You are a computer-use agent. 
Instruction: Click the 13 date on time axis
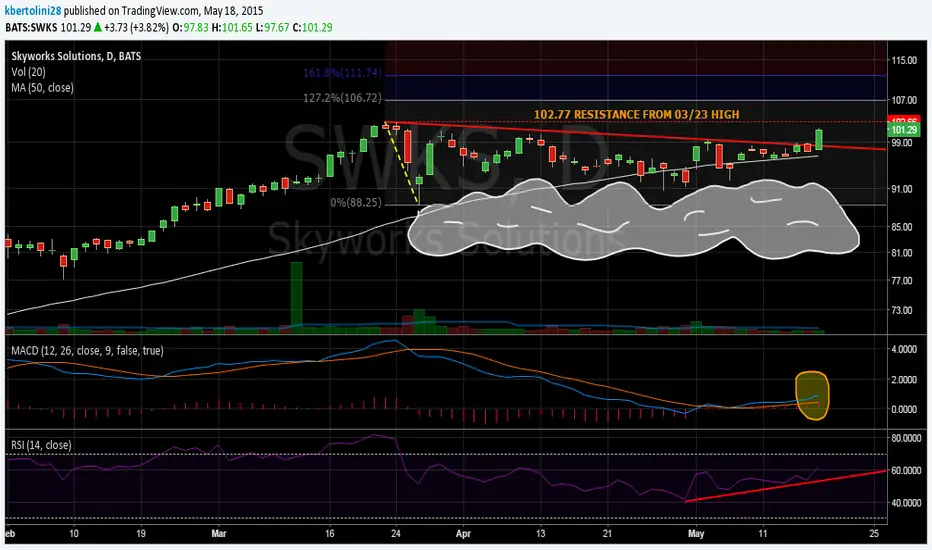pos(540,533)
